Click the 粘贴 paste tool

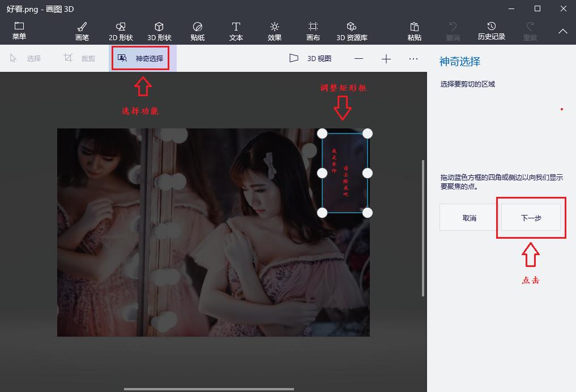click(415, 30)
